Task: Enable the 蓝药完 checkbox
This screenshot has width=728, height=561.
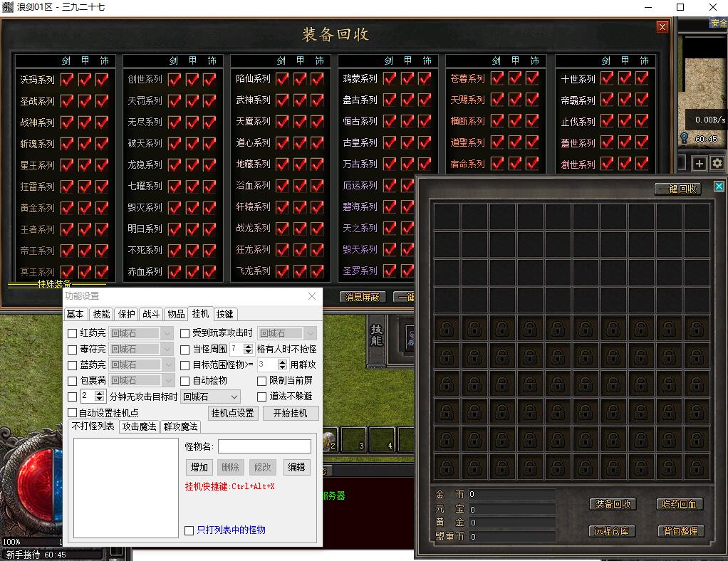Action: (x=73, y=365)
